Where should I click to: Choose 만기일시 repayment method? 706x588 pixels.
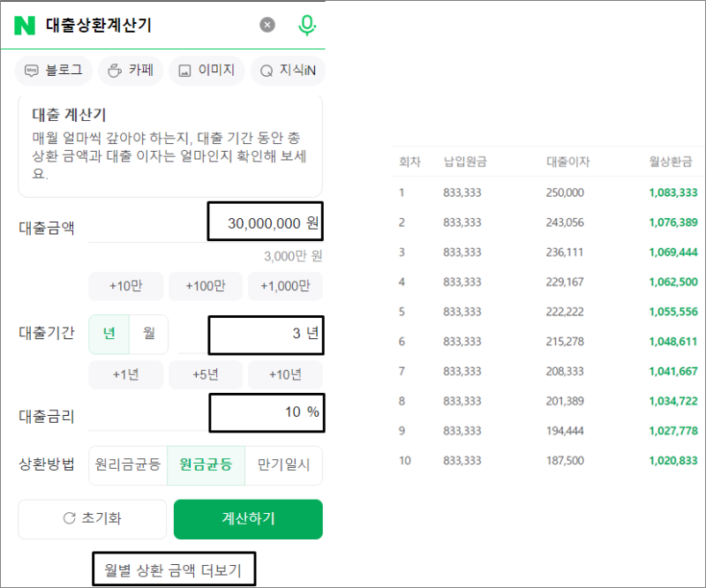(x=283, y=465)
